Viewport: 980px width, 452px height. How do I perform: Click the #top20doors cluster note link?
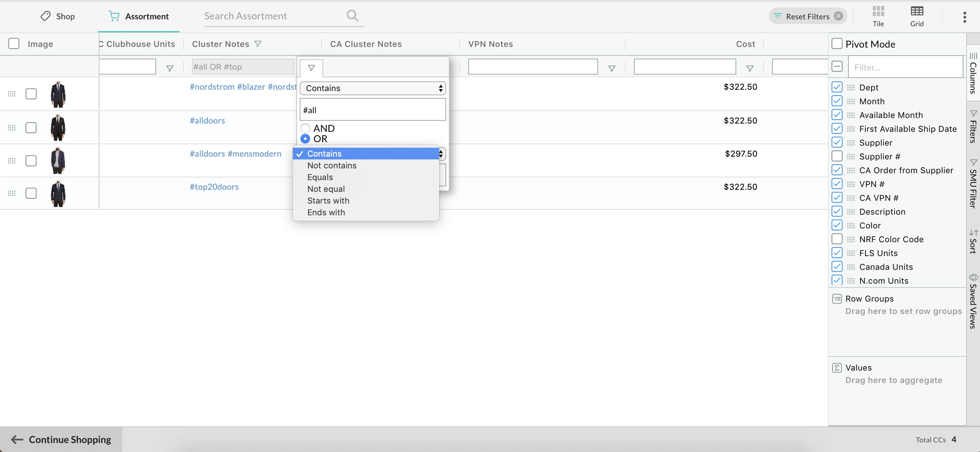(x=214, y=187)
